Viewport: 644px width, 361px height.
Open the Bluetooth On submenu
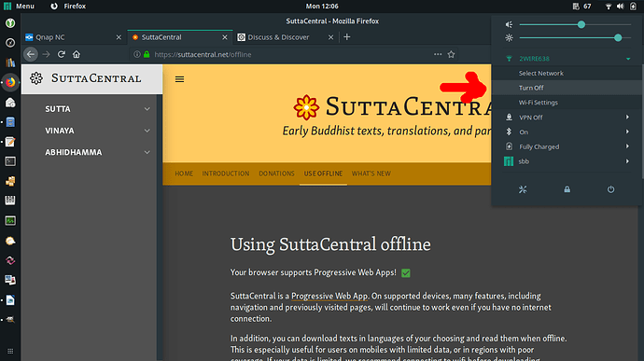pyautogui.click(x=567, y=132)
